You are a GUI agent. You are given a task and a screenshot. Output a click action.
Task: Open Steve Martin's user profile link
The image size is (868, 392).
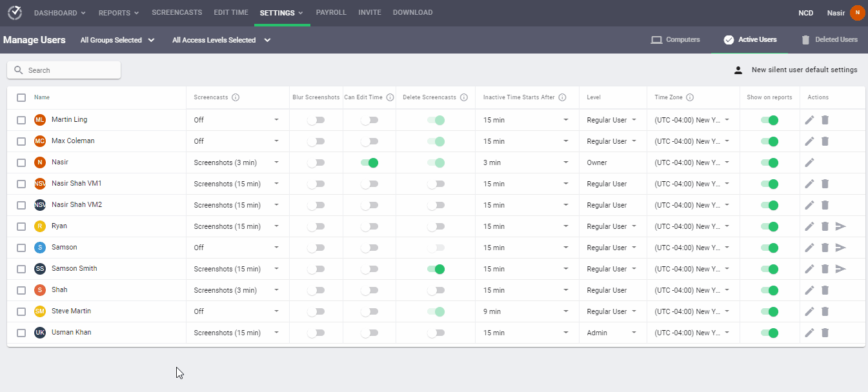click(x=71, y=311)
